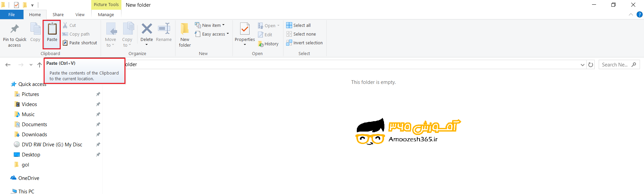Open the Videos folder in the sidebar
644x194 pixels.
pos(26,104)
